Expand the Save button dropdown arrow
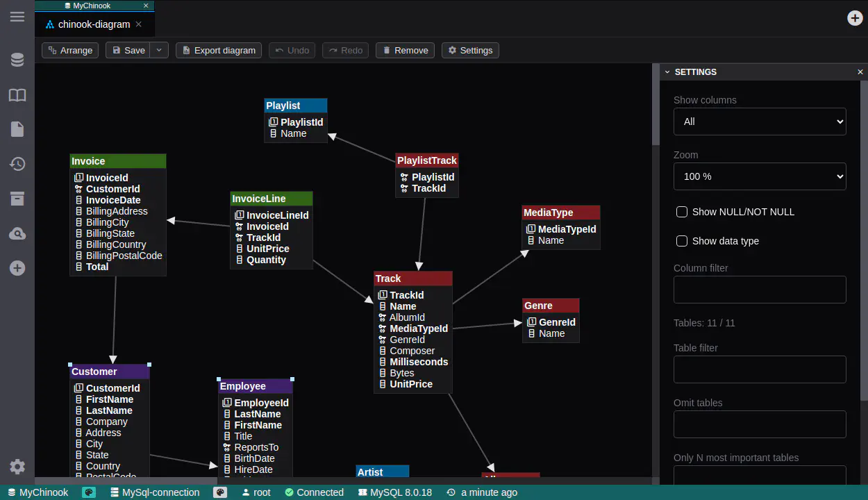Screen dimensions: 868x500 pos(160,50)
